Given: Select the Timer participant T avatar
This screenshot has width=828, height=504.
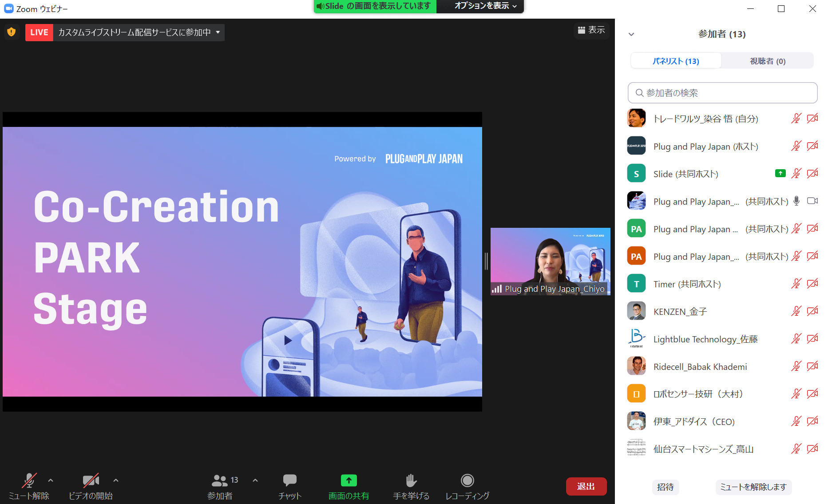Looking at the screenshot, I should tap(636, 284).
